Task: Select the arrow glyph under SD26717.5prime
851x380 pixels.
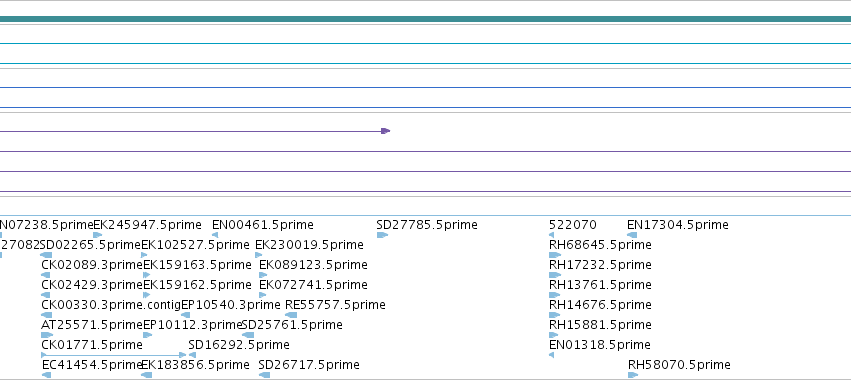Action: [264, 375]
